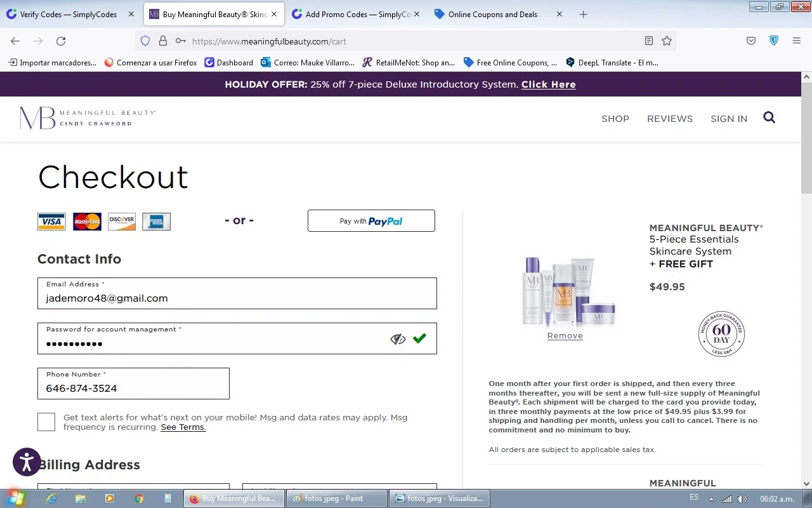Open the RetailMeNot bookmark
This screenshot has width=812, height=508.
409,62
